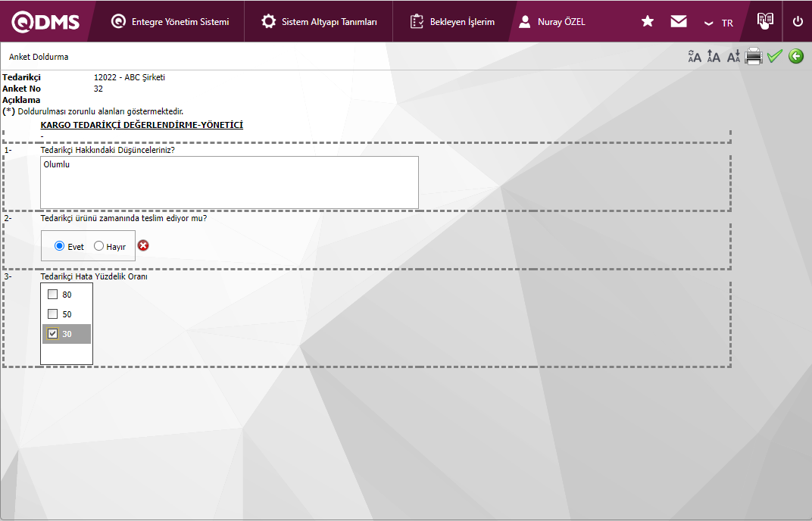812x521 pixels.
Task: Open Sistem Altyapı Tanımları menu
Action: point(319,22)
